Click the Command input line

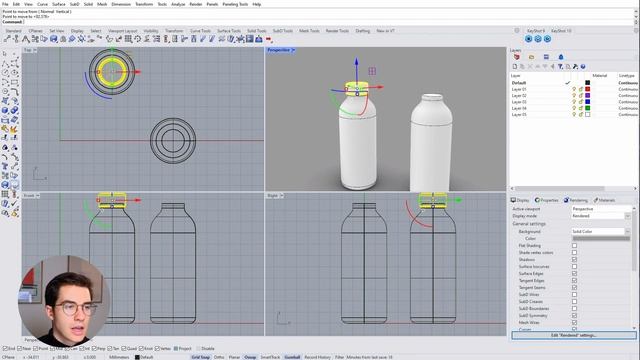[x=318, y=22]
